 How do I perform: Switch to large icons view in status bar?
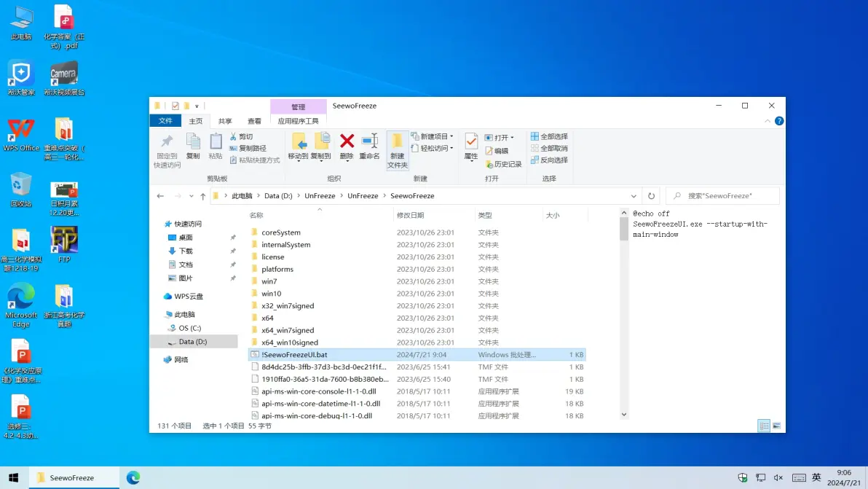(776, 426)
